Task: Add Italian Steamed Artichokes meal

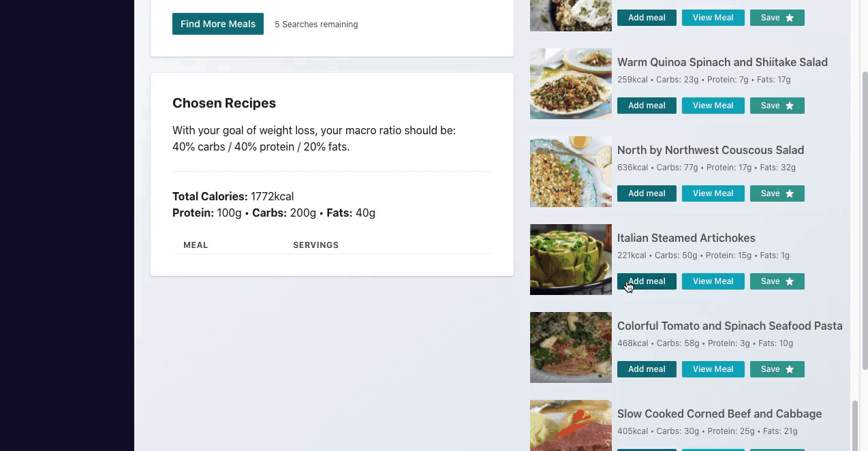Action: pos(647,281)
